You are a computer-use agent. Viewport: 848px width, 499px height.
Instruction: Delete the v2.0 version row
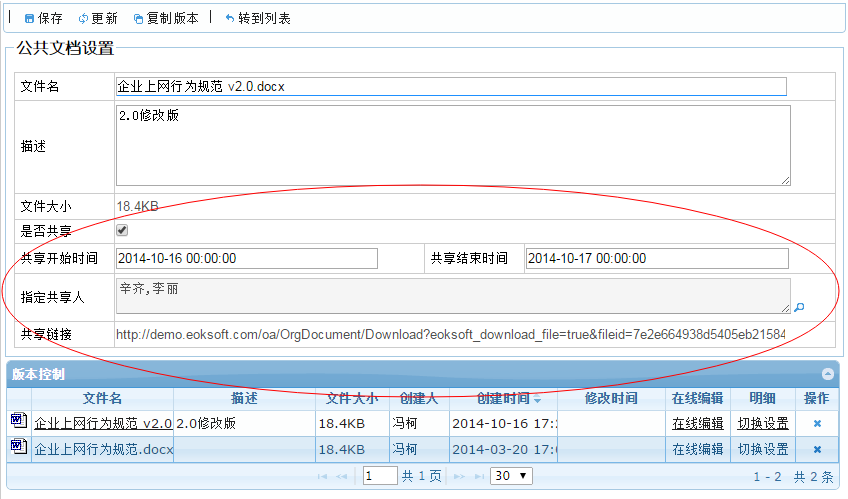tap(817, 424)
